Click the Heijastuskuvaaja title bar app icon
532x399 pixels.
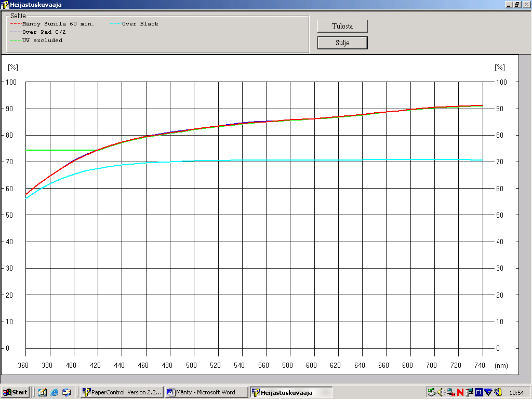(4, 5)
